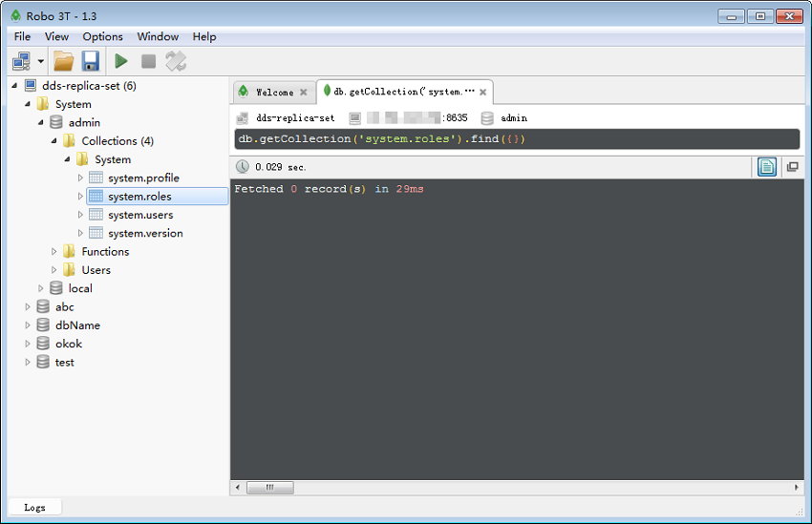Collapse the System folder under Collections
Image resolution: width=812 pixels, height=524 pixels.
coord(67,159)
